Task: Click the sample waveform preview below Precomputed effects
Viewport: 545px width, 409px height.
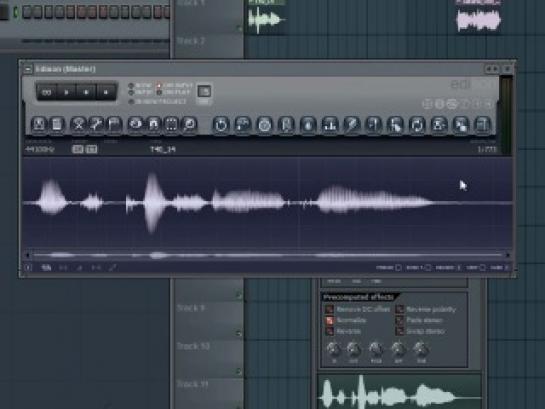Action: click(400, 392)
